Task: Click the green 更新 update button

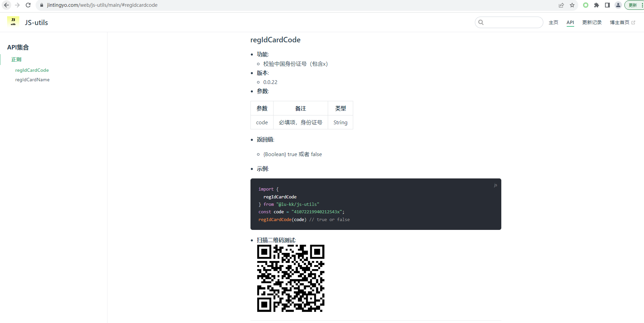Action: [x=634, y=5]
